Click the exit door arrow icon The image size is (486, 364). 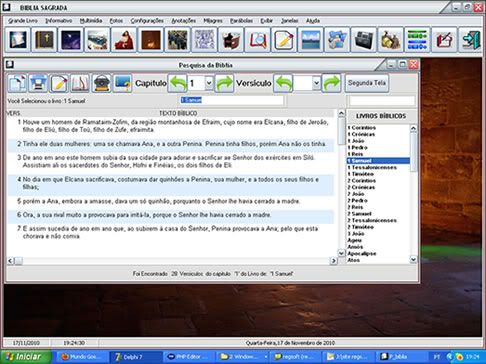(x=470, y=40)
